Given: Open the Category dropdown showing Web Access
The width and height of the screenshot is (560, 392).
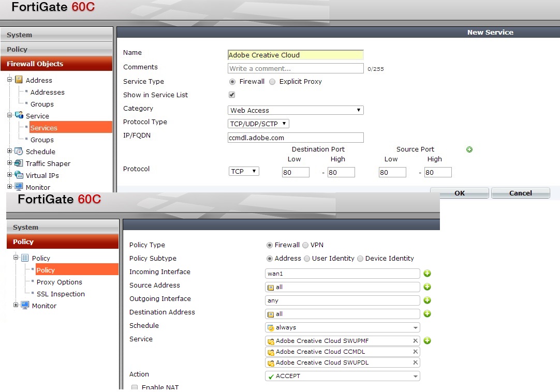Looking at the screenshot, I should point(296,110).
